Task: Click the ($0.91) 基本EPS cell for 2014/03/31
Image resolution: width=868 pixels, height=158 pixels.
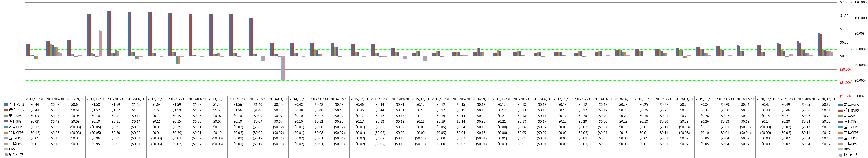Action: pos(278,138)
